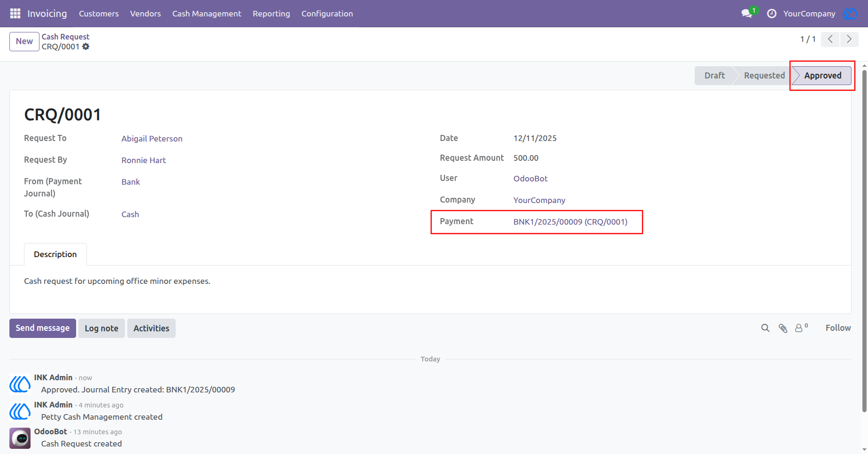
Task: Switch to the Description tab
Action: [55, 254]
